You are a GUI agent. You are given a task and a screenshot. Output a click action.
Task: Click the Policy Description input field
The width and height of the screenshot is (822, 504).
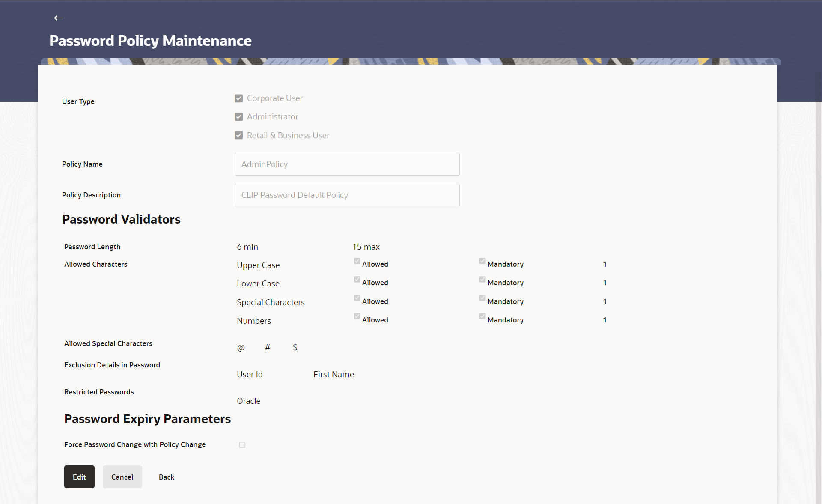point(347,195)
